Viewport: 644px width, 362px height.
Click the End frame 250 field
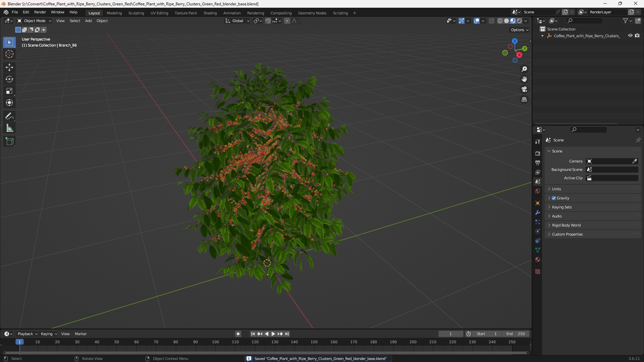click(516, 334)
